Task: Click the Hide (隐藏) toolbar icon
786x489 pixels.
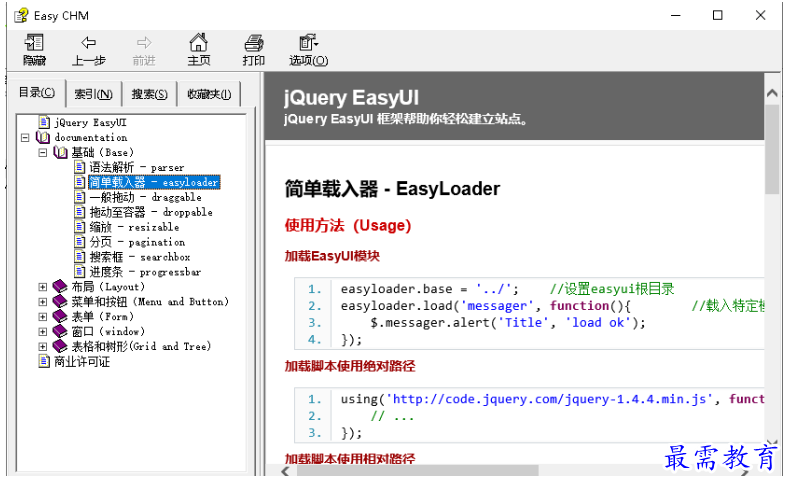Action: (x=35, y=43)
